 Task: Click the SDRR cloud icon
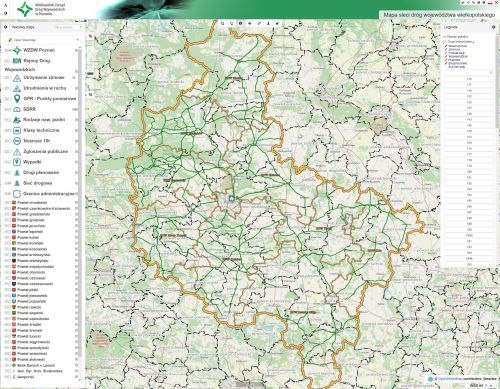(x=17, y=109)
